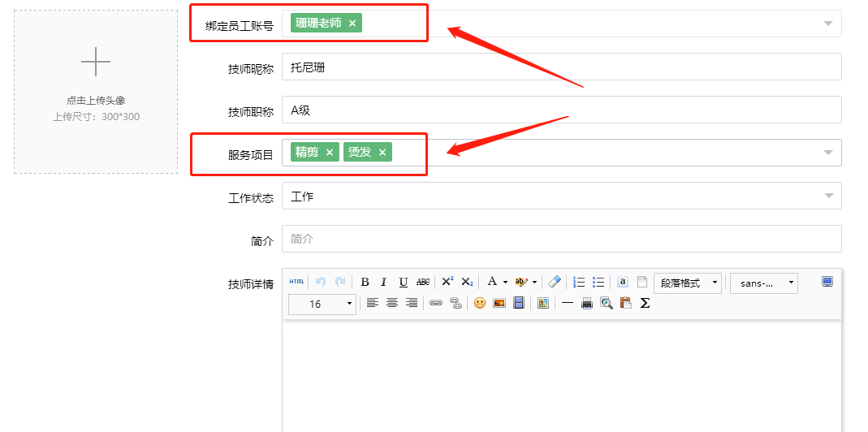Click the 简介 input field

tap(561, 239)
